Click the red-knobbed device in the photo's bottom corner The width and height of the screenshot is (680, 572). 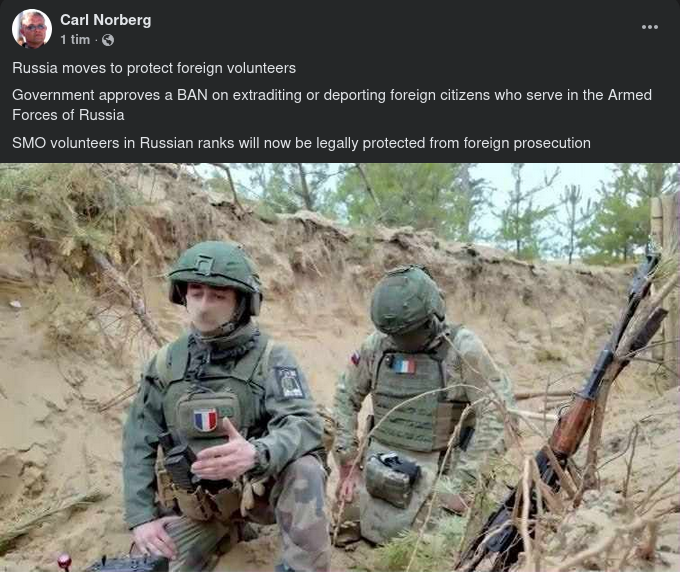(x=65, y=562)
